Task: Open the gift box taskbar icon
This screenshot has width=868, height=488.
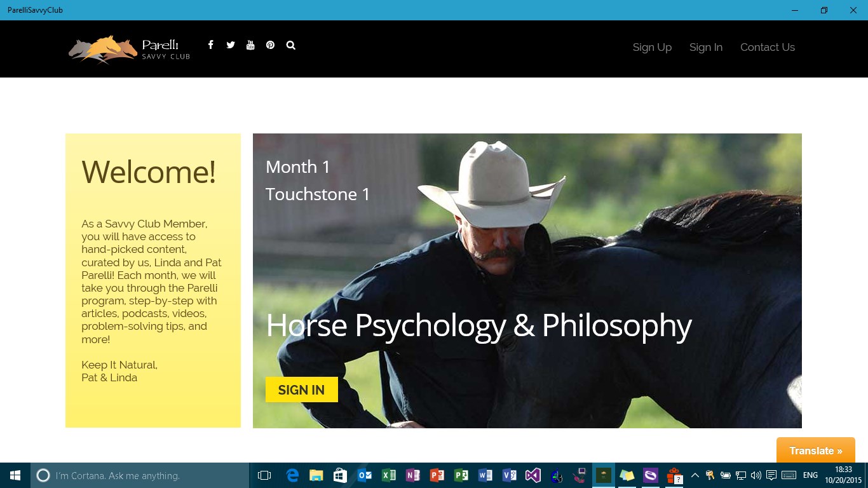Action: click(674, 475)
